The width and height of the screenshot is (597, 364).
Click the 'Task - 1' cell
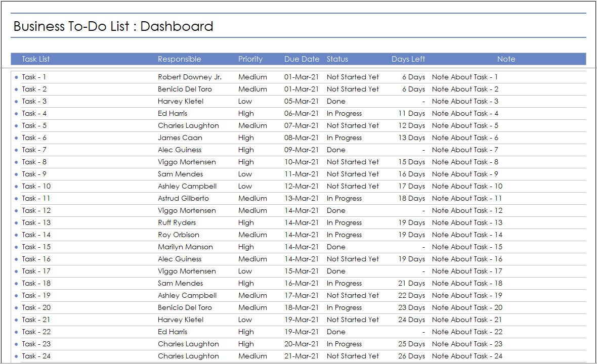click(x=34, y=77)
